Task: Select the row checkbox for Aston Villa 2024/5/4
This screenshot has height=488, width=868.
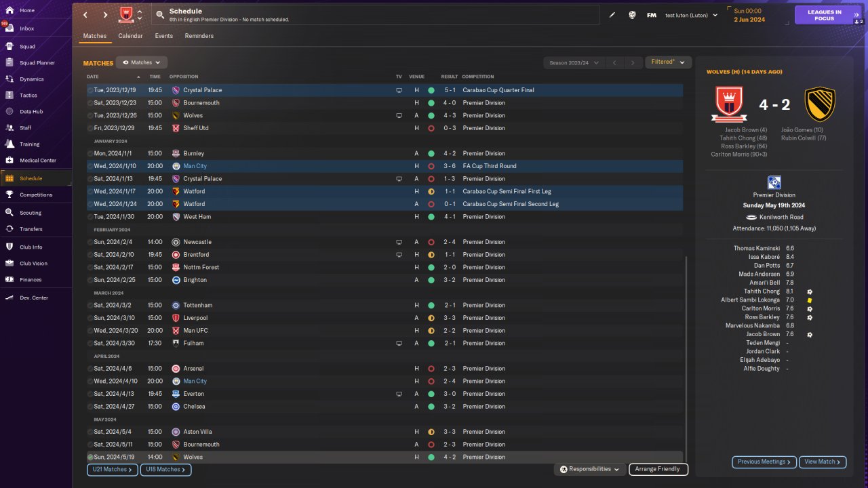Action: (x=90, y=432)
